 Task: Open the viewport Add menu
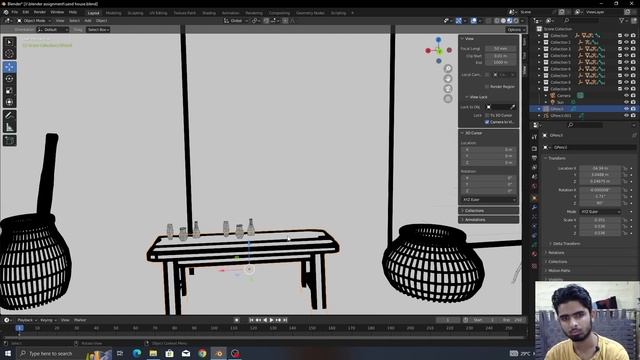(88, 20)
